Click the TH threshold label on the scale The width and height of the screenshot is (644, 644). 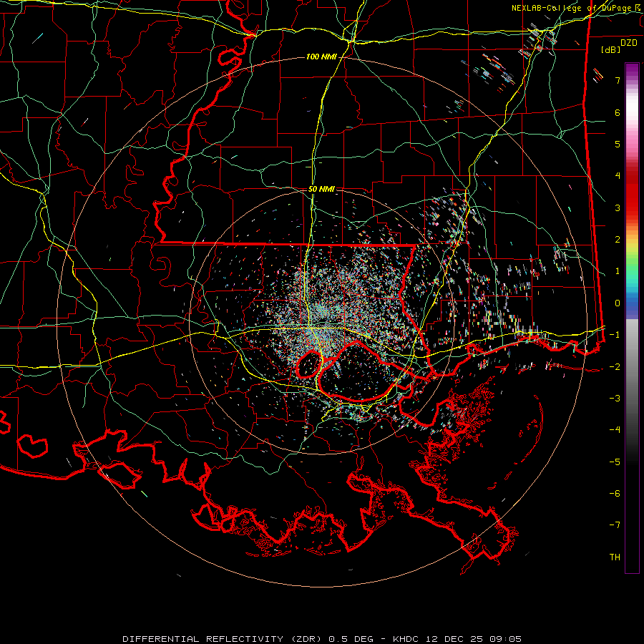coord(615,557)
